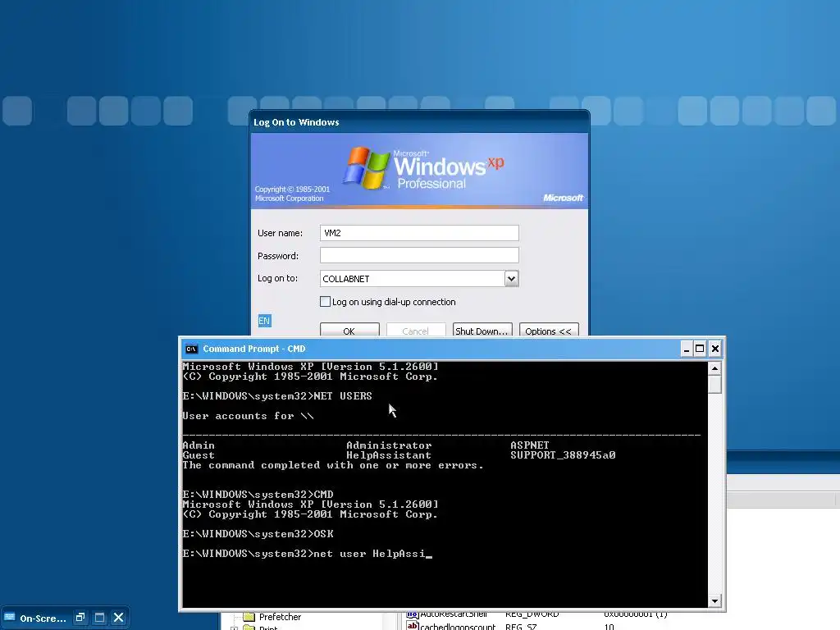
Task: Restore the minimized On-Screen Keyboard window
Action: click(80, 617)
